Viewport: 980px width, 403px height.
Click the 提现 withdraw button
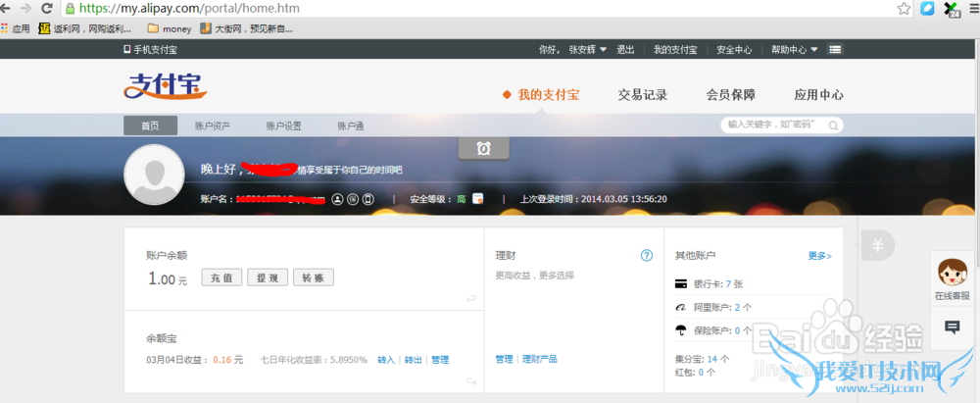coord(268,277)
